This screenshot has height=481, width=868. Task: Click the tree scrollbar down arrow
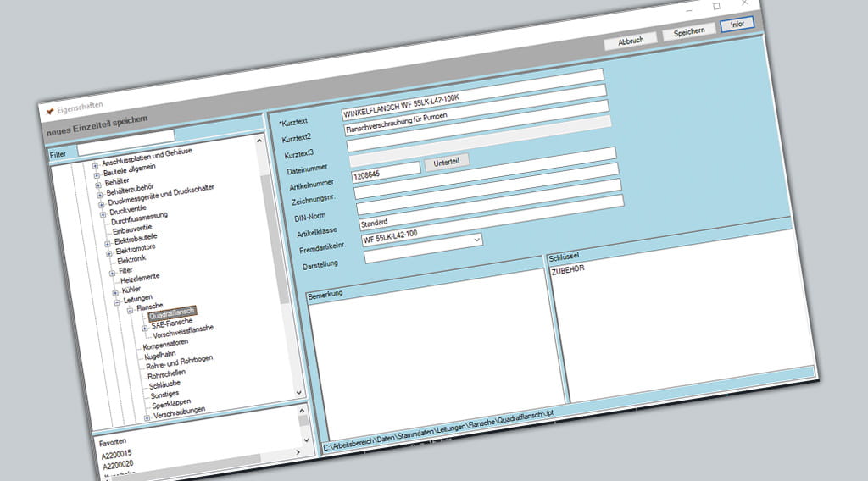tap(298, 393)
